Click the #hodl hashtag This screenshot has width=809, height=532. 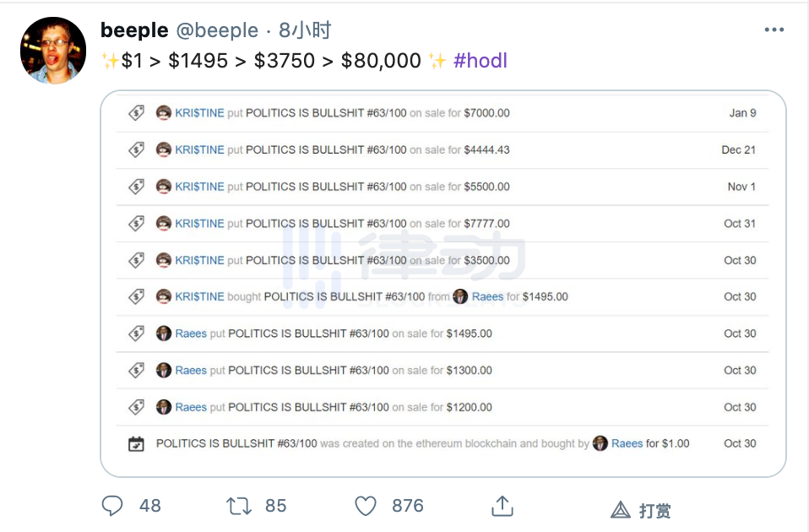click(x=481, y=60)
